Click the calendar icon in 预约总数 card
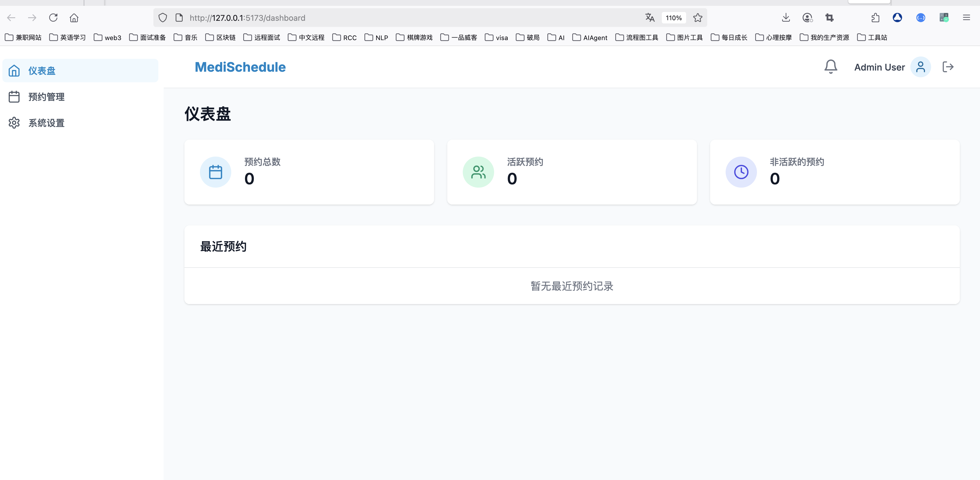 tap(215, 172)
